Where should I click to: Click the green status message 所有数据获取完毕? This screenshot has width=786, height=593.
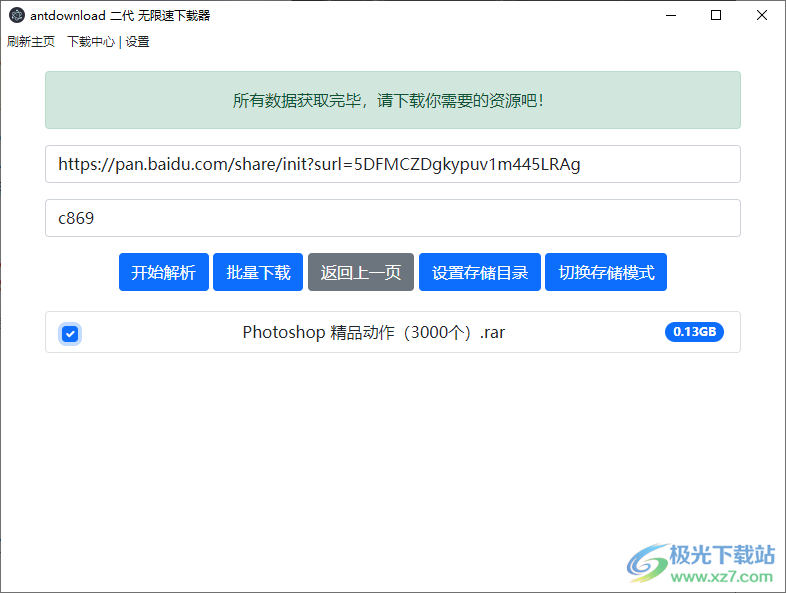pyautogui.click(x=392, y=100)
